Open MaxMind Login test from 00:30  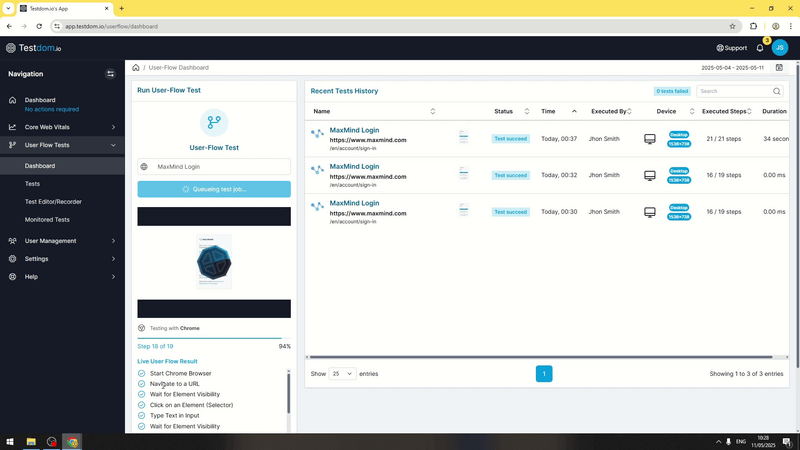(x=354, y=203)
